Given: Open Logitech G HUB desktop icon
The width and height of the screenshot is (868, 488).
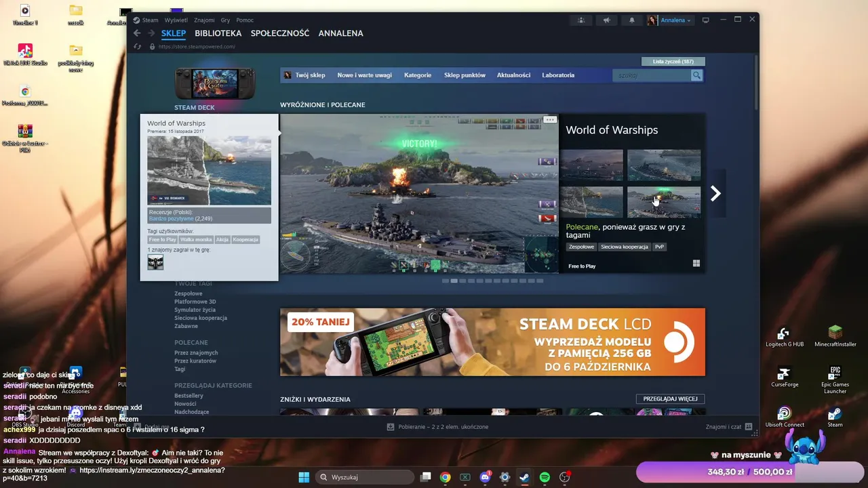Looking at the screenshot, I should [785, 337].
